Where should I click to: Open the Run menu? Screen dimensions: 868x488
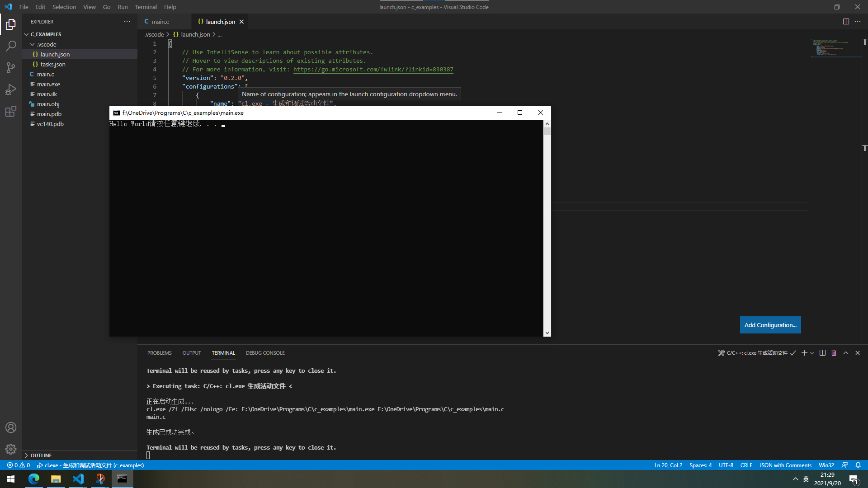tap(123, 7)
